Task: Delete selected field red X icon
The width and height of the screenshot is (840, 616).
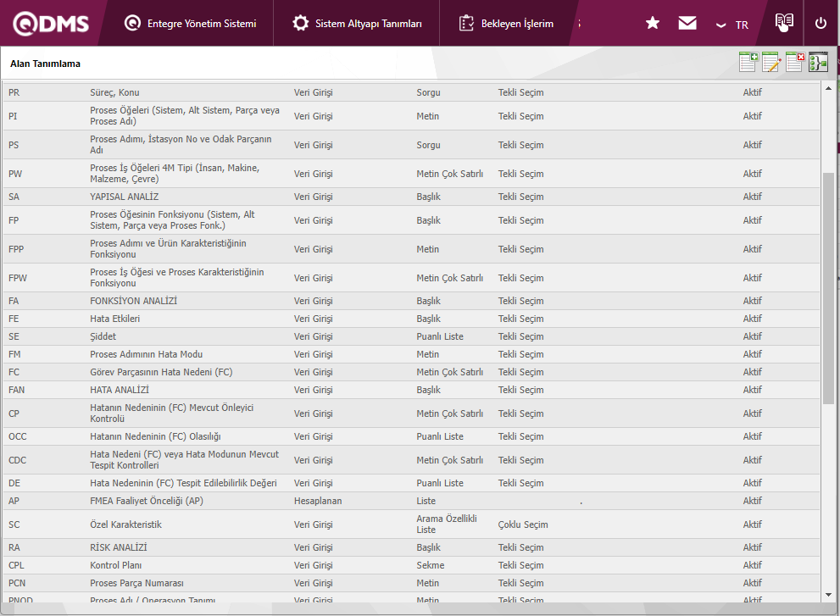Action: pos(795,62)
